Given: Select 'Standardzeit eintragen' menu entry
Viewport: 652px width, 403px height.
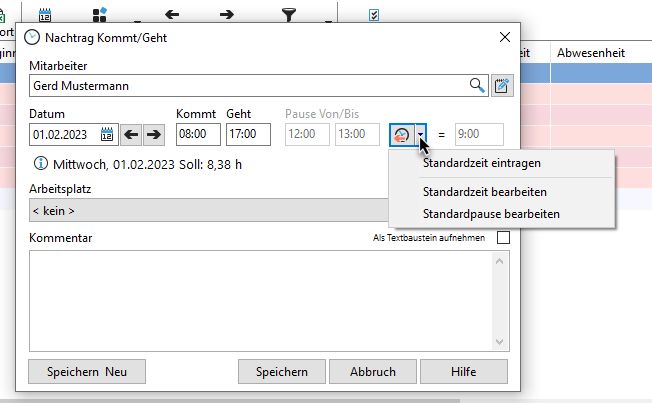Looking at the screenshot, I should click(482, 163).
